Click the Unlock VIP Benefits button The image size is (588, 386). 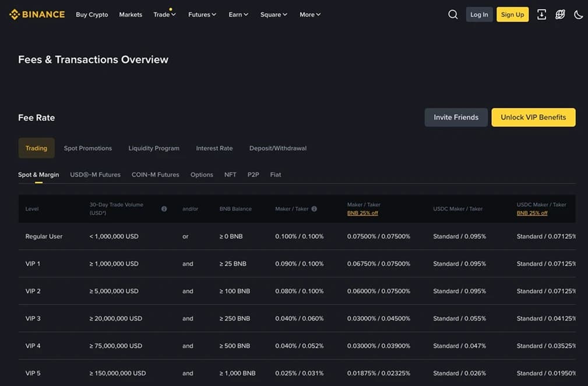pyautogui.click(x=533, y=117)
